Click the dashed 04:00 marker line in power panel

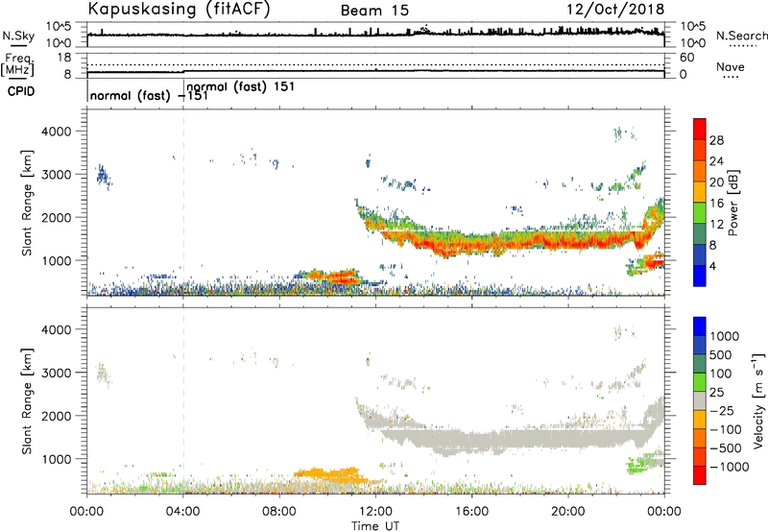[x=183, y=203]
